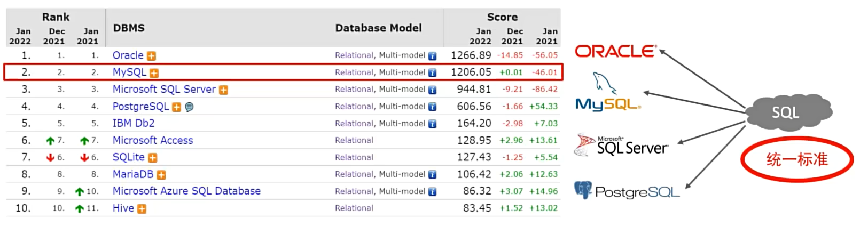The height and width of the screenshot is (226, 868).
Task: Click the info icon in IBM Db2 row
Action: point(432,124)
